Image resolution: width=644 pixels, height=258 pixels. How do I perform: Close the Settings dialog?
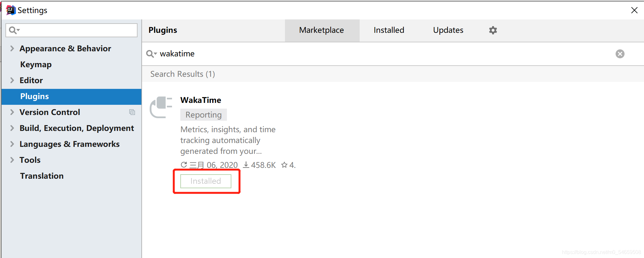634,10
